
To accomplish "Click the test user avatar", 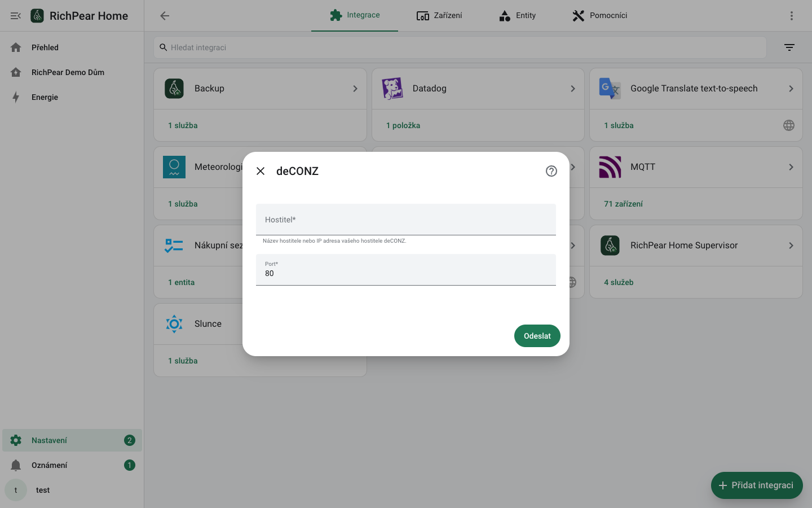I will pyautogui.click(x=16, y=490).
